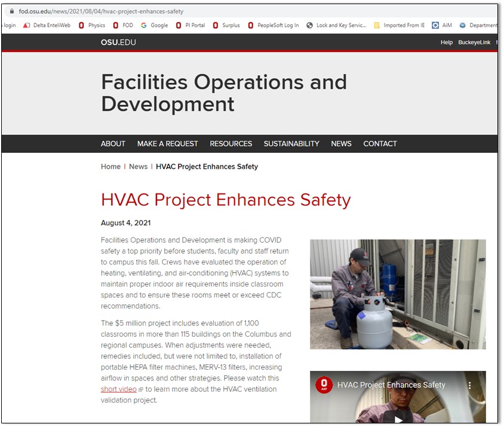
Task: Click external link icon beside short video
Action: (140, 390)
